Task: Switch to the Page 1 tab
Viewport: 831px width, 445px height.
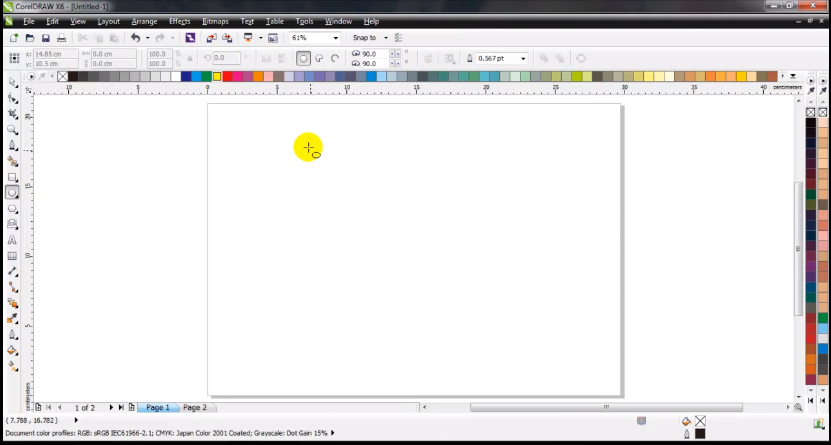Action: pos(158,407)
